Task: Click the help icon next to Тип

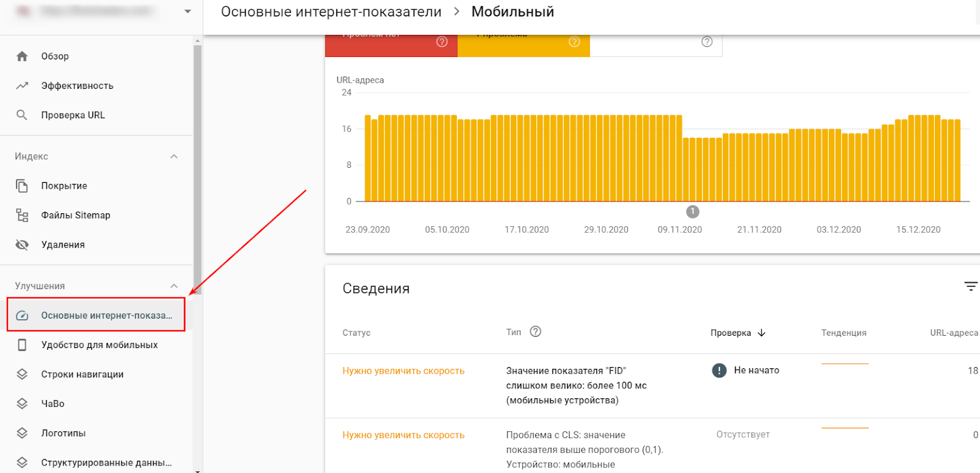Action: click(x=535, y=331)
